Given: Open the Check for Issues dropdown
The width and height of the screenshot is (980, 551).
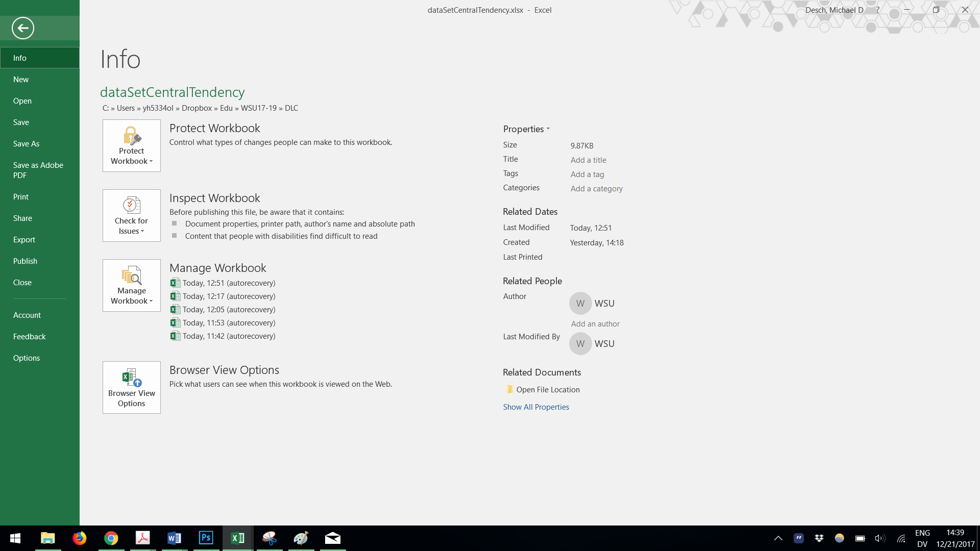Looking at the screenshot, I should (132, 216).
